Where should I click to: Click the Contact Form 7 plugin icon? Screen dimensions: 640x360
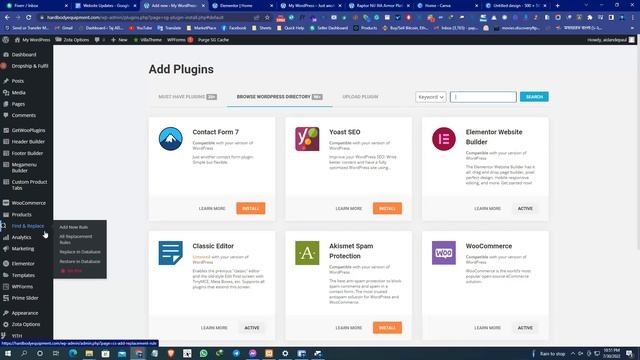pyautogui.click(x=171, y=139)
